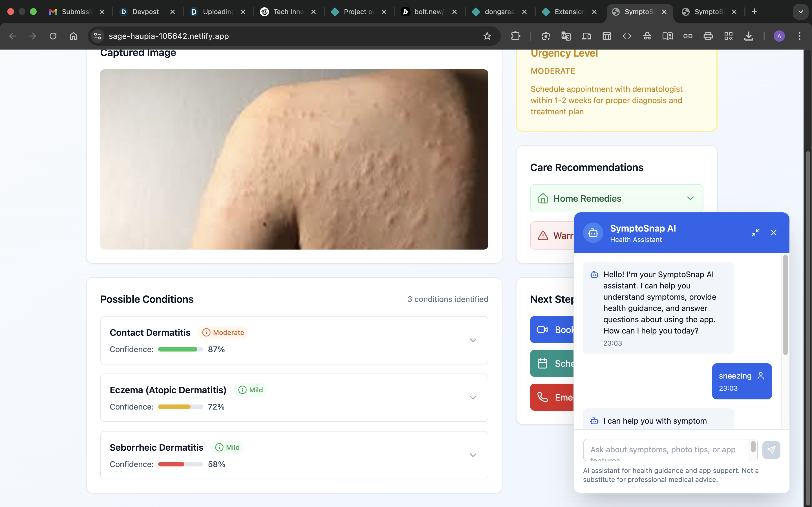The width and height of the screenshot is (812, 507).
Task: Click the chat conversation scrollbar
Action: pyautogui.click(x=785, y=305)
